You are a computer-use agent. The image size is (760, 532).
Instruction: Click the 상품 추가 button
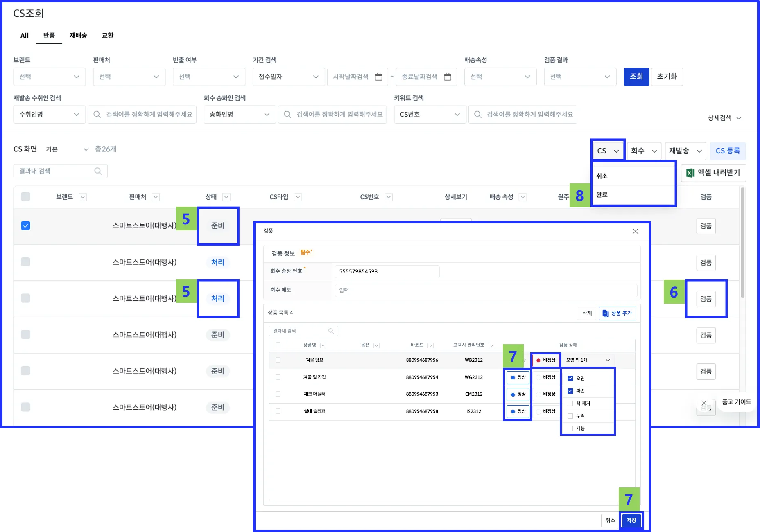(617, 313)
